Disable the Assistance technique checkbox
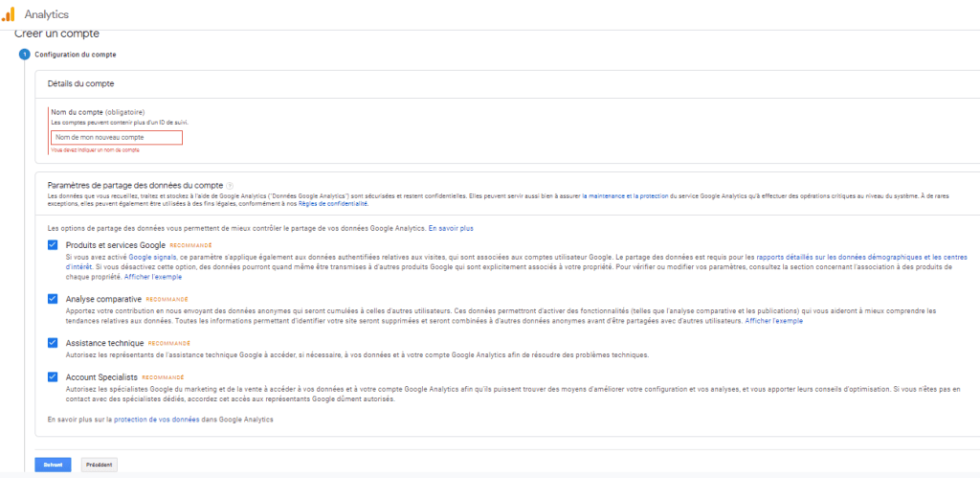 53,343
